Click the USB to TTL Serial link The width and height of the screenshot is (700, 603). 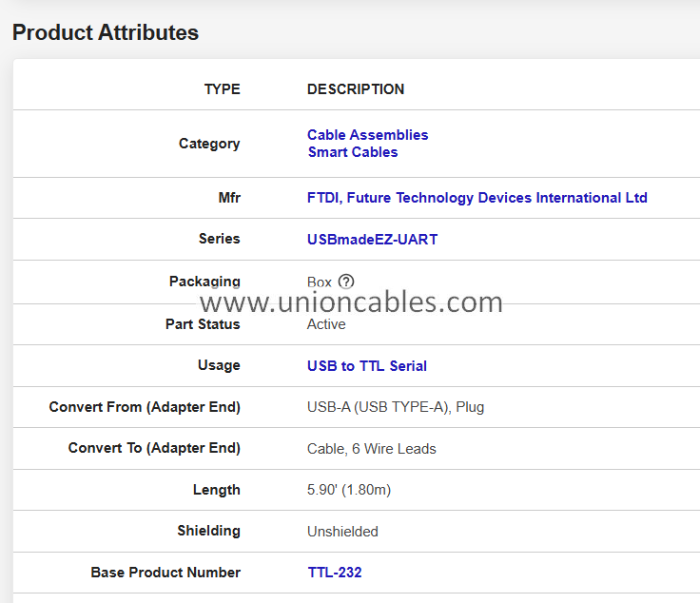pyautogui.click(x=366, y=366)
